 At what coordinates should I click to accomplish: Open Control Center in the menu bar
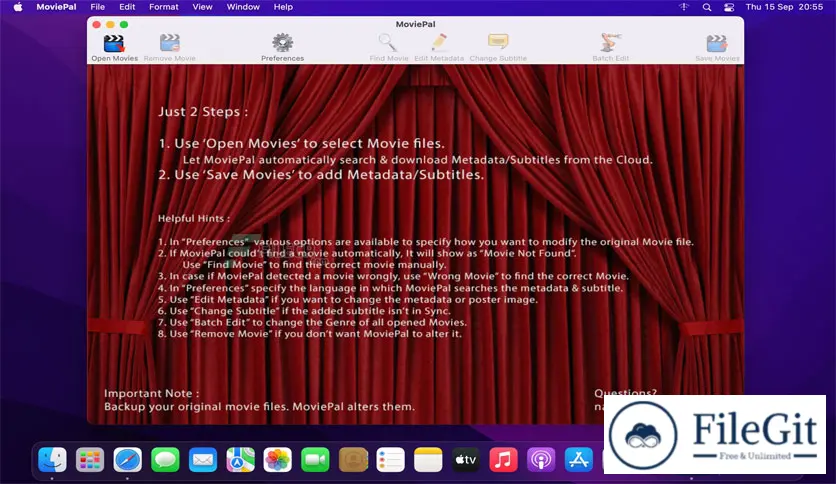tap(729, 7)
